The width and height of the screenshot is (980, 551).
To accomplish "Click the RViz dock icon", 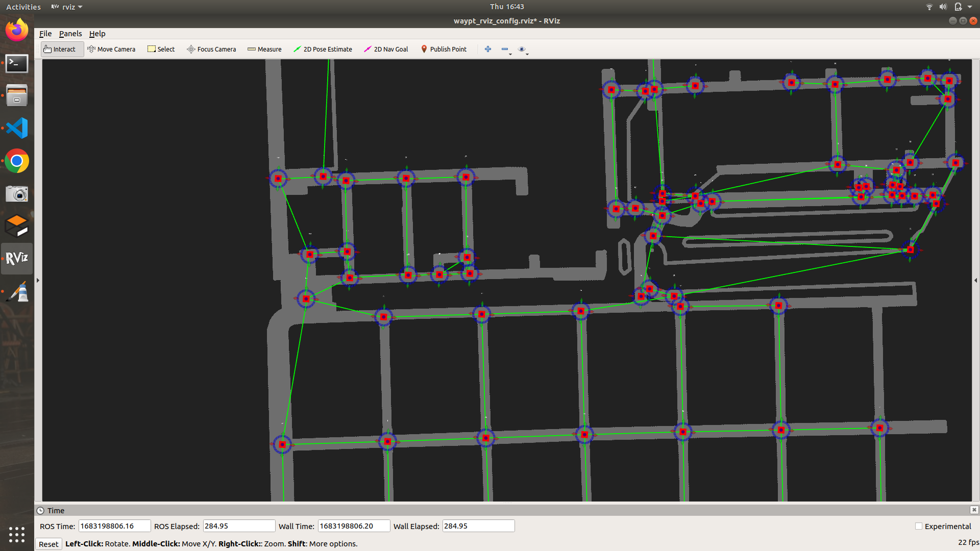I will 17,258.
